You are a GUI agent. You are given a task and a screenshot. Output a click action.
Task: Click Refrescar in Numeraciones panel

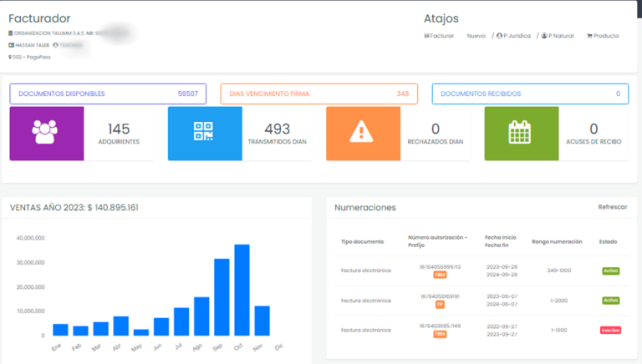pos(612,207)
